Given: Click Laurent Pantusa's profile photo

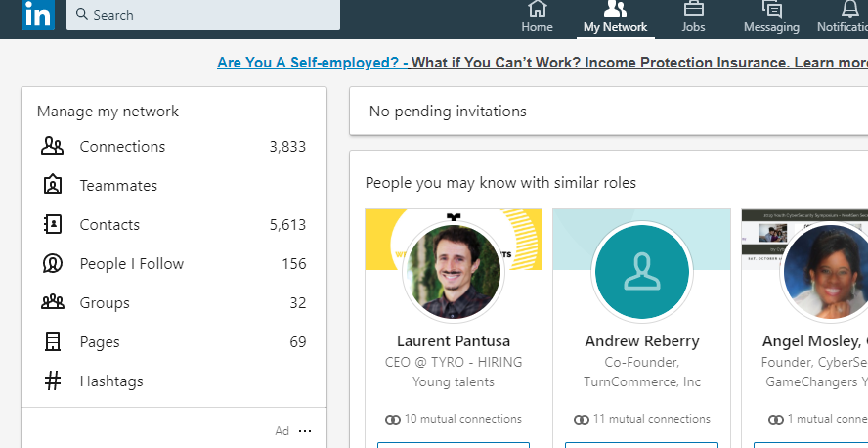Looking at the screenshot, I should coord(452,272).
